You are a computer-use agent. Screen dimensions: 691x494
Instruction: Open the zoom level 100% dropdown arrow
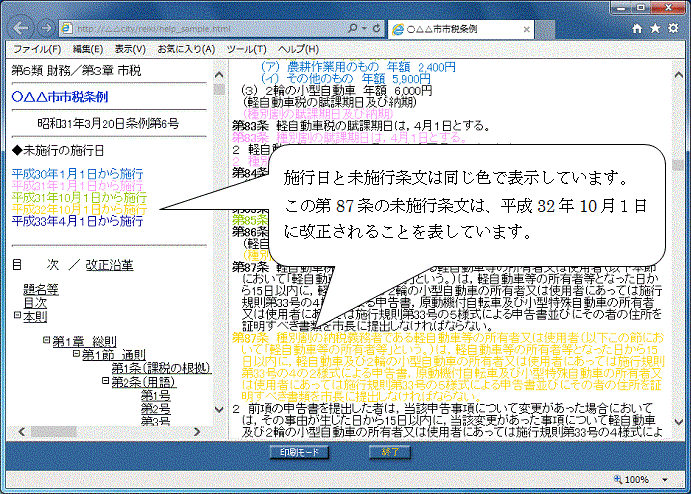click(673, 481)
